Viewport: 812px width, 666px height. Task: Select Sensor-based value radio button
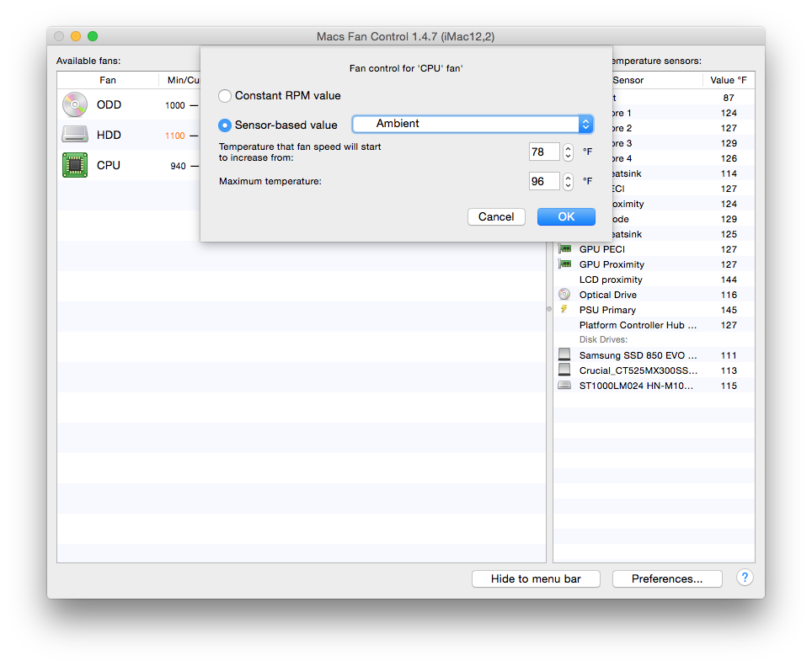click(x=225, y=125)
